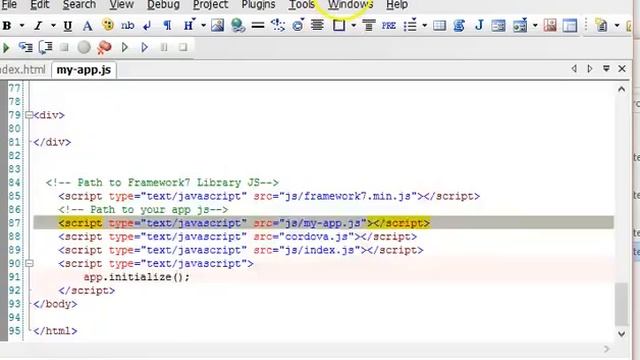Open dropdown arrow next to box icon

pyautogui.click(x=353, y=26)
